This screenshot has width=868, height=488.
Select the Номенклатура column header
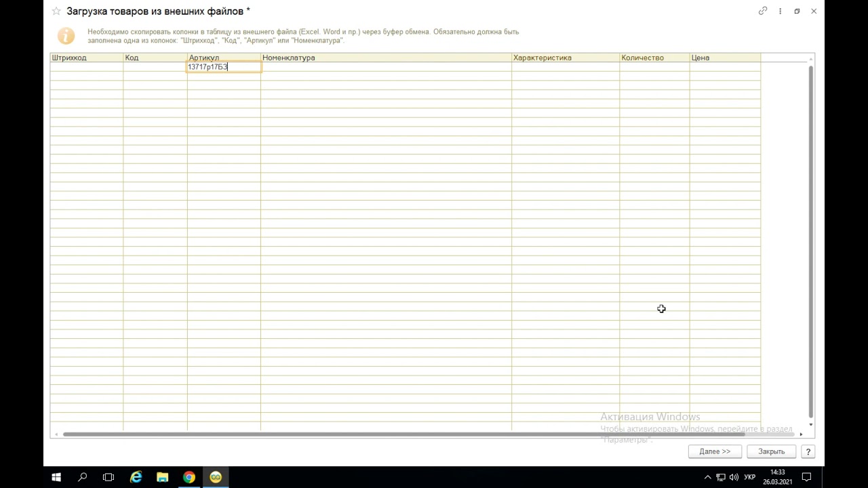point(386,58)
